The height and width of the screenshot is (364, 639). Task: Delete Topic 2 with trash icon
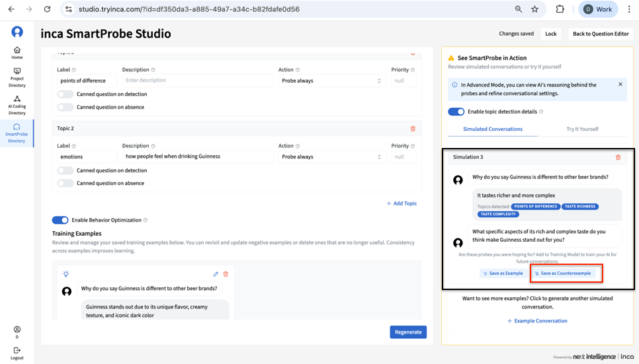point(413,129)
